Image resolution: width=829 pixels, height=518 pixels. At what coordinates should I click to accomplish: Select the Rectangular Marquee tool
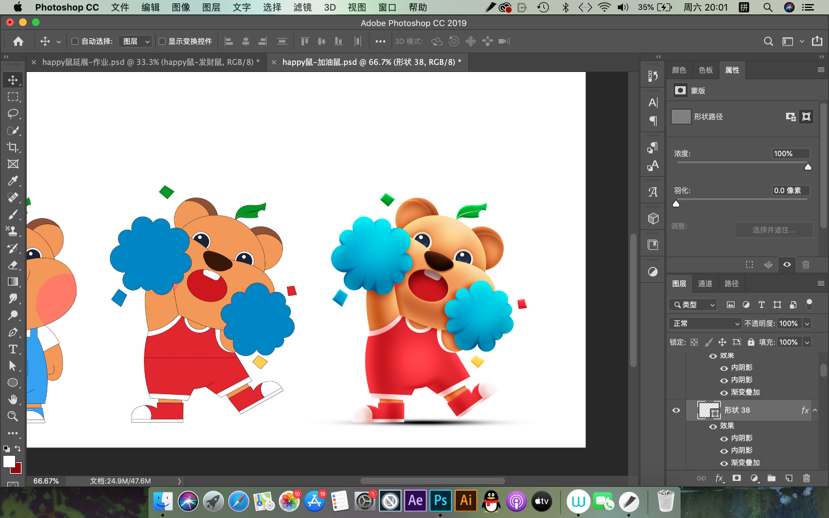pos(13,97)
